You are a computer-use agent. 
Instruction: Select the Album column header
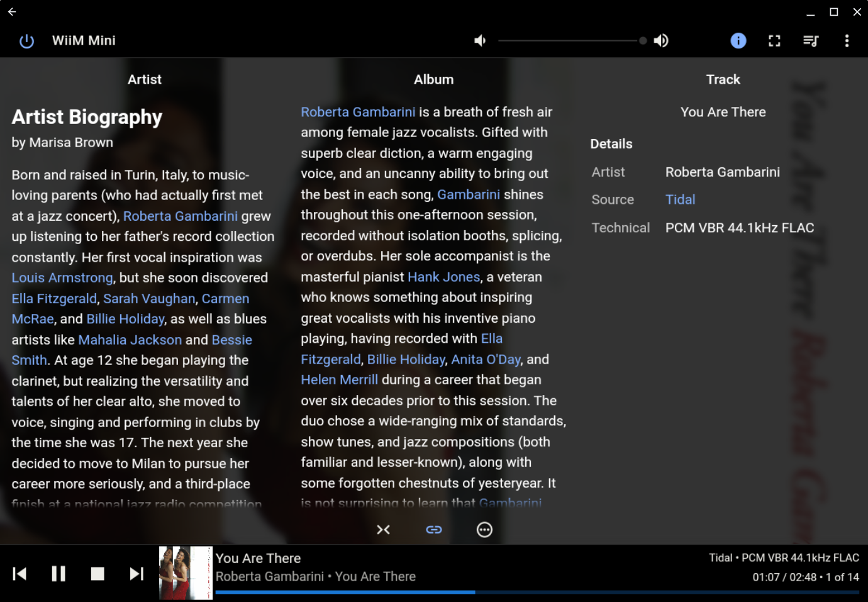pos(434,79)
